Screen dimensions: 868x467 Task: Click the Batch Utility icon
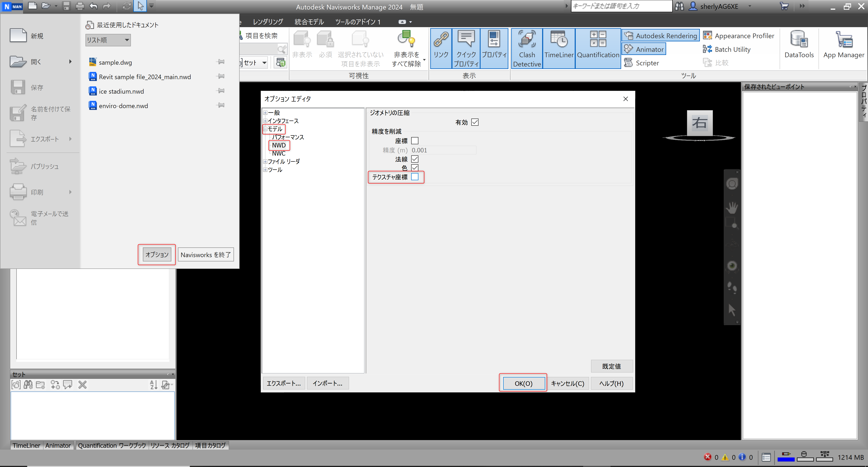[708, 49]
